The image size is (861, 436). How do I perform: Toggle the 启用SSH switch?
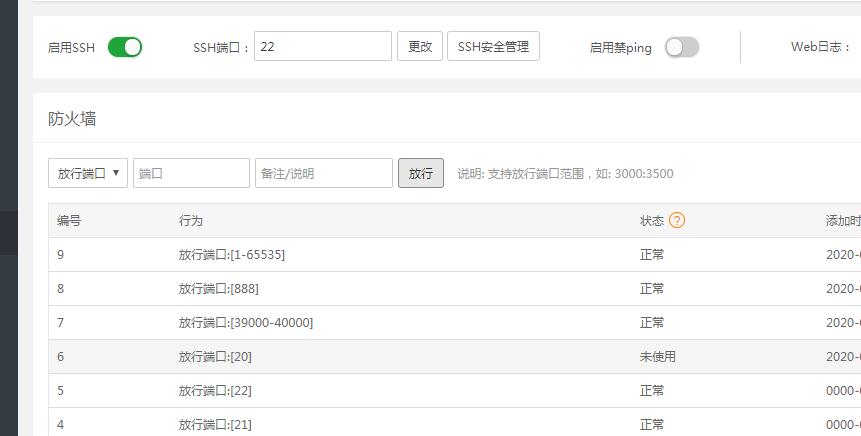(125, 47)
